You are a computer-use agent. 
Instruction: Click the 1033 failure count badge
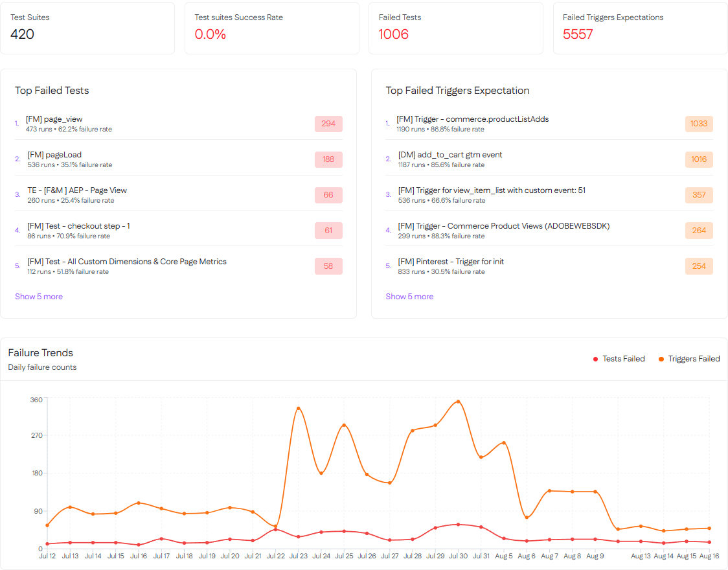tap(699, 124)
